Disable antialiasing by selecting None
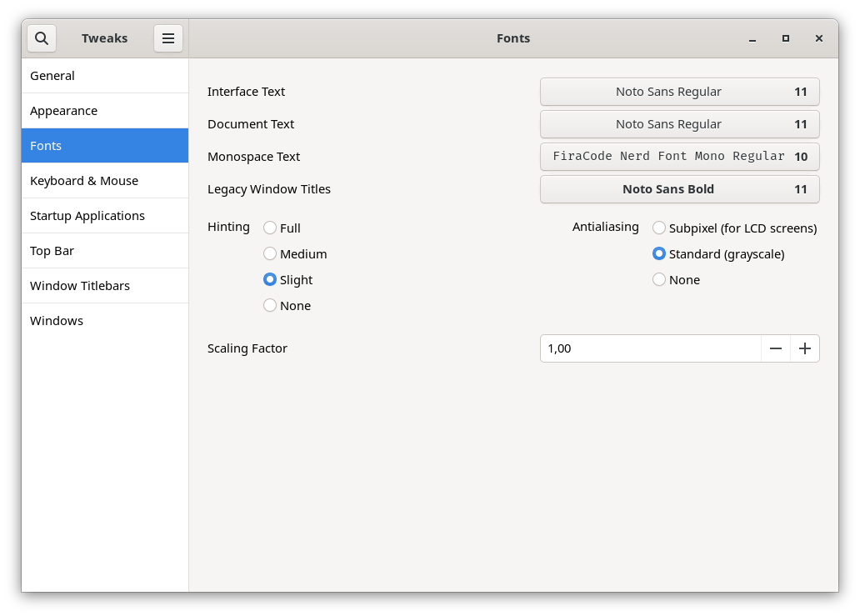Screen dimensions: 860x616 pos(659,279)
